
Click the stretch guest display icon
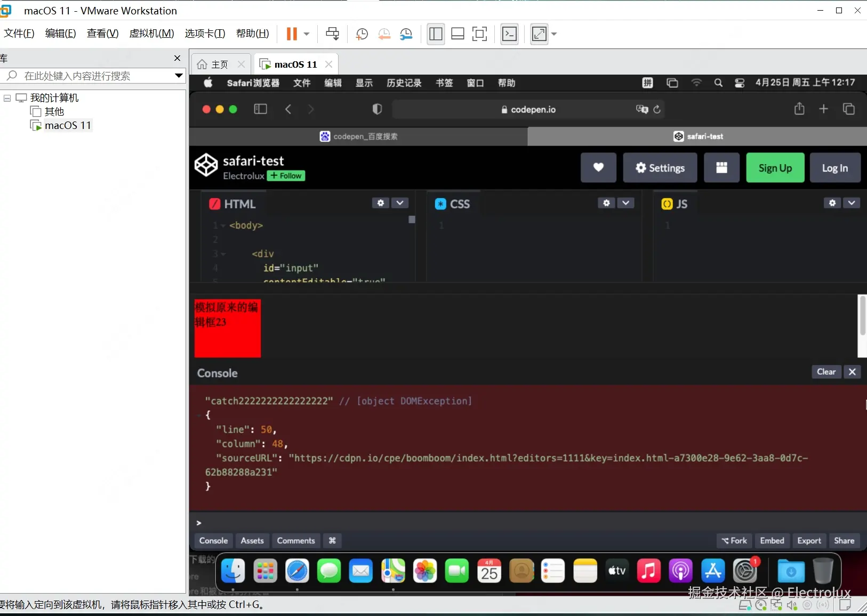[539, 34]
